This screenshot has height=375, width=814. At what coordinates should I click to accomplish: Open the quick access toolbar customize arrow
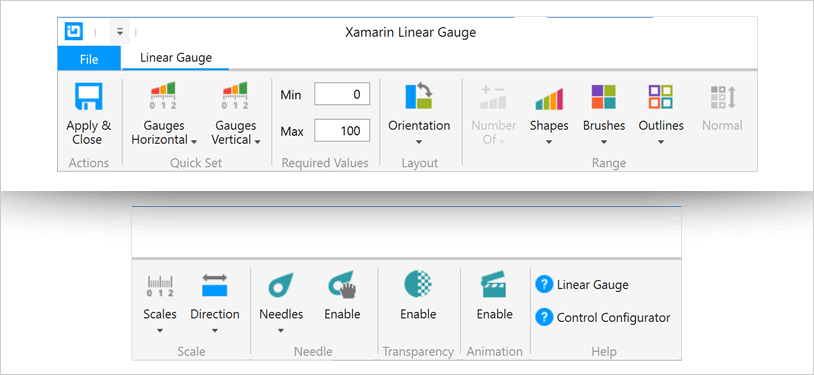pyautogui.click(x=119, y=32)
